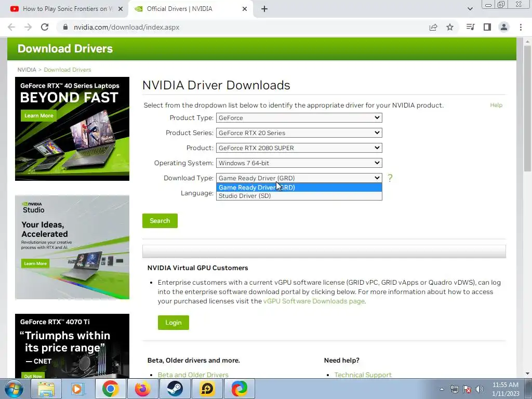The width and height of the screenshot is (532, 399).
Task: Click Out Now on RTX 4070 Ti ad
Action: coord(33,376)
